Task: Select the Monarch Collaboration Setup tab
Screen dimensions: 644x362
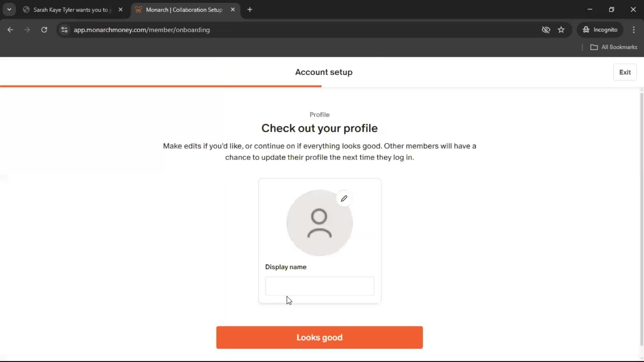Action: 184,10
